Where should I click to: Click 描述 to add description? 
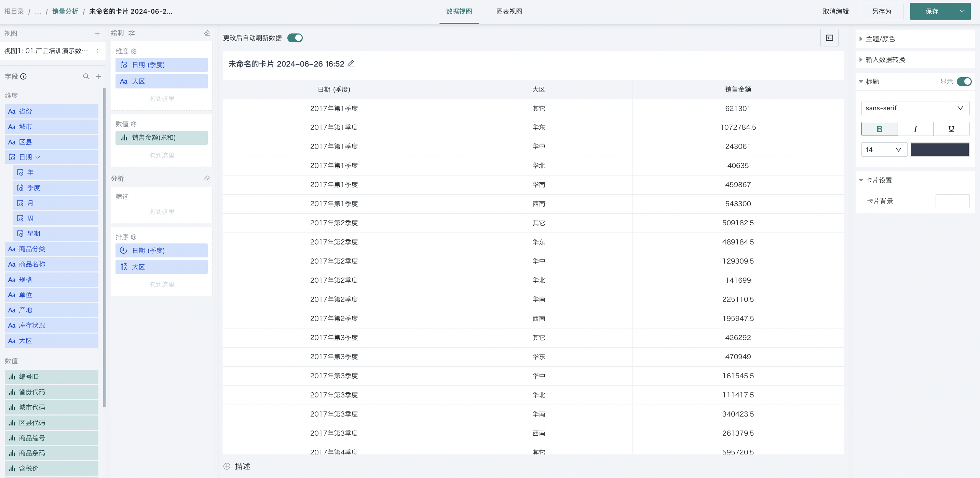tap(242, 466)
